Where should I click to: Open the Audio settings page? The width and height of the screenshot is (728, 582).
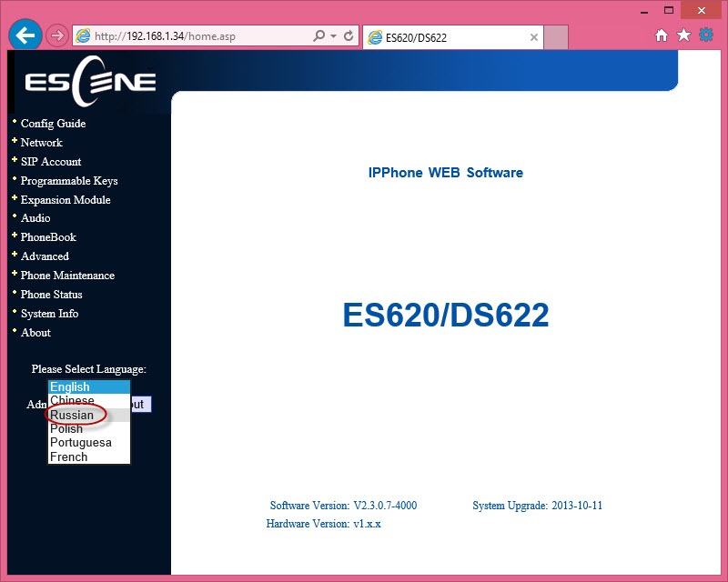click(35, 218)
